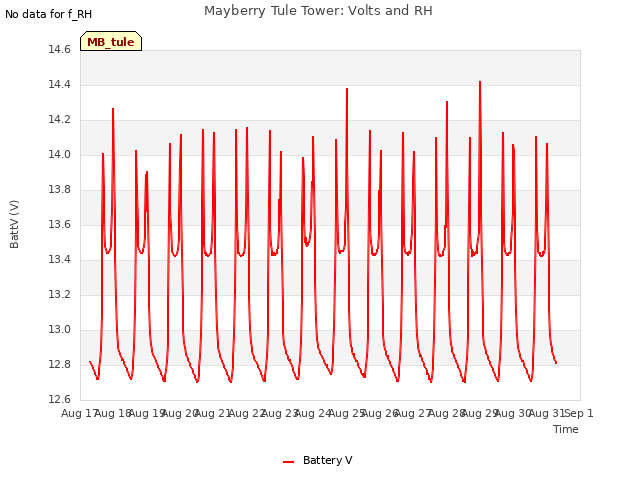
Task: Click the 13.4 y-axis tick label
Action: (59, 260)
